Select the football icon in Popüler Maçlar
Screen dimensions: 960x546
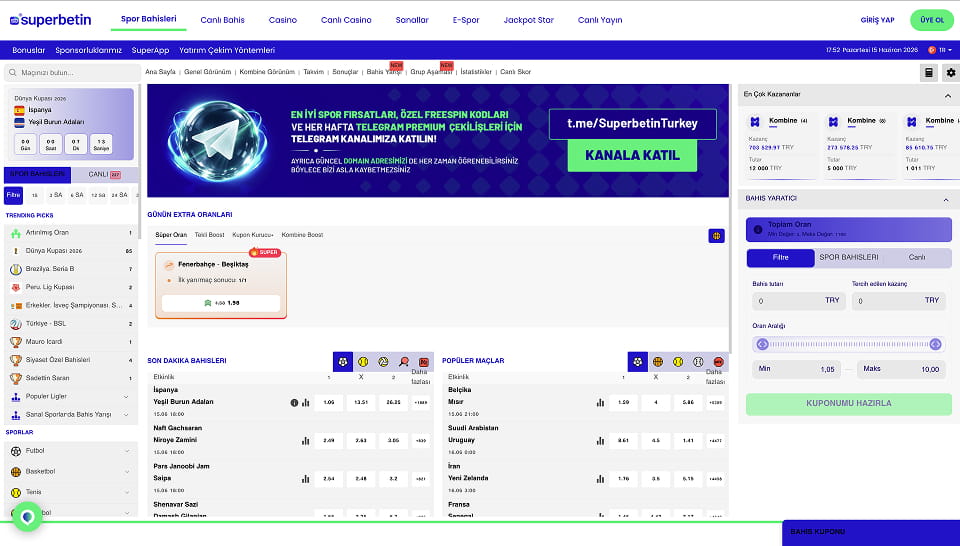point(638,362)
